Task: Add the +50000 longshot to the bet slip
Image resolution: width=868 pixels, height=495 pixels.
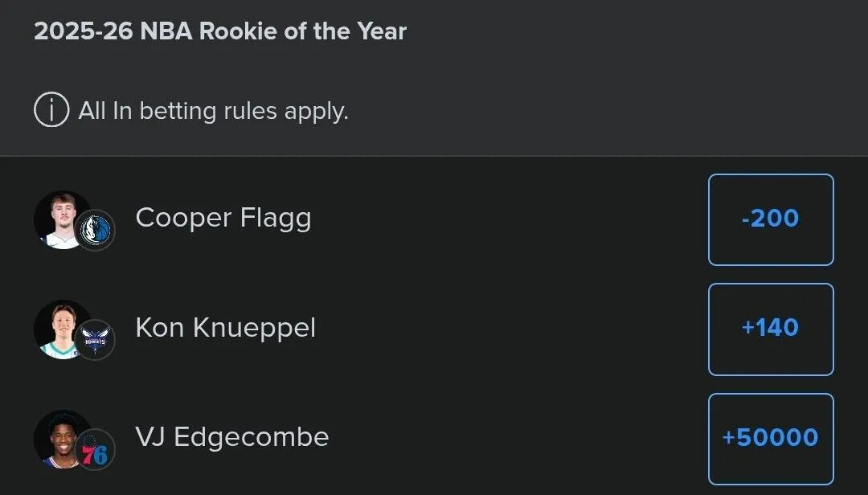Action: tap(770, 438)
